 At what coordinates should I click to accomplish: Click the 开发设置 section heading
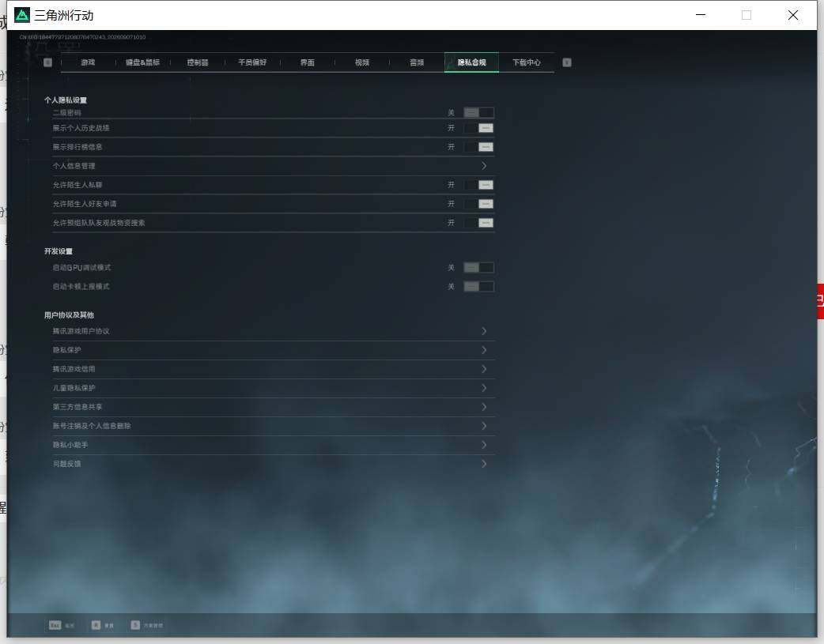point(59,251)
